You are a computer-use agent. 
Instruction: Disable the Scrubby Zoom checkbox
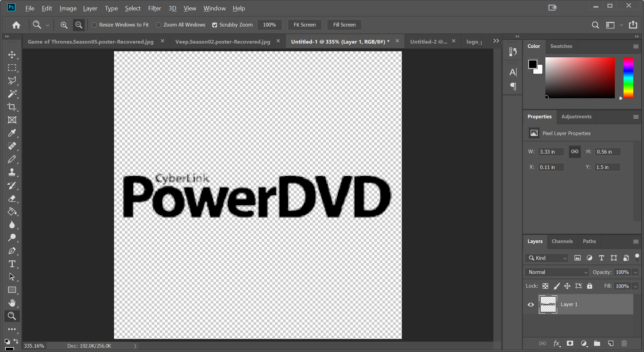pos(215,25)
